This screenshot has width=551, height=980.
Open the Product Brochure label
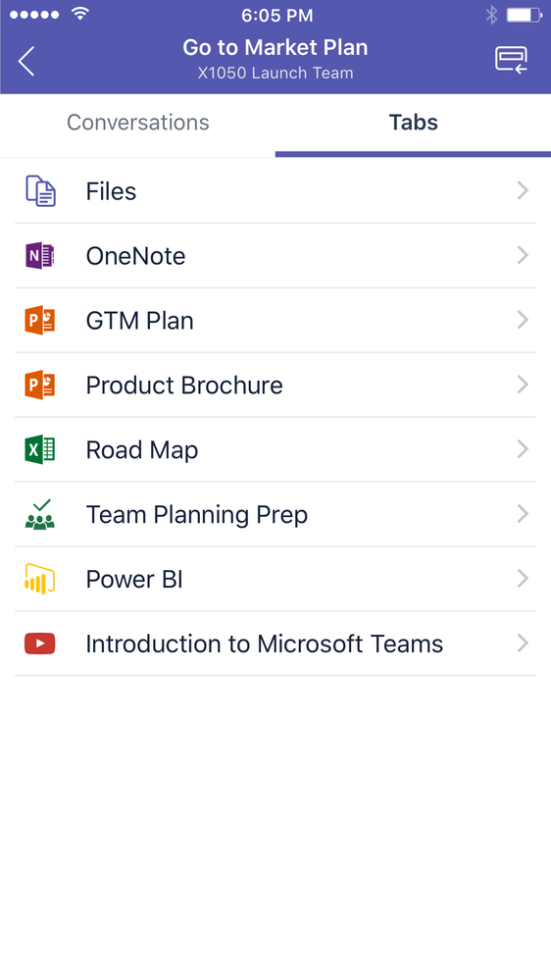[184, 385]
